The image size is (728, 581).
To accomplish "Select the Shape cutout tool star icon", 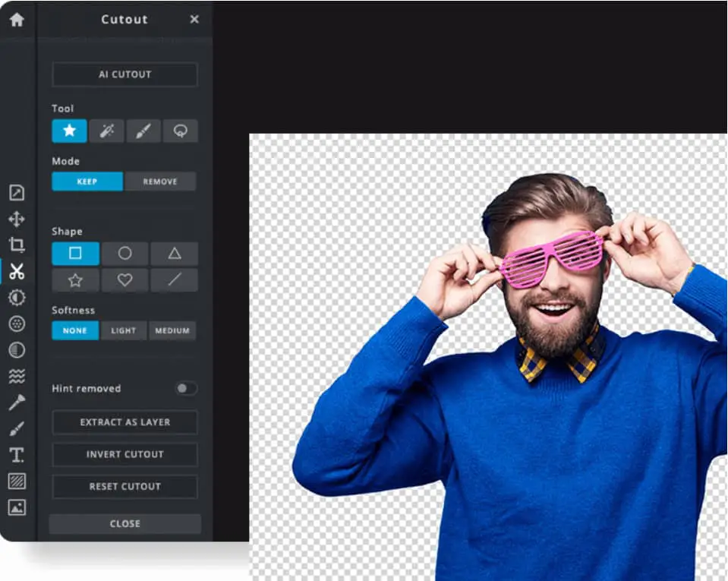I will pyautogui.click(x=70, y=131).
